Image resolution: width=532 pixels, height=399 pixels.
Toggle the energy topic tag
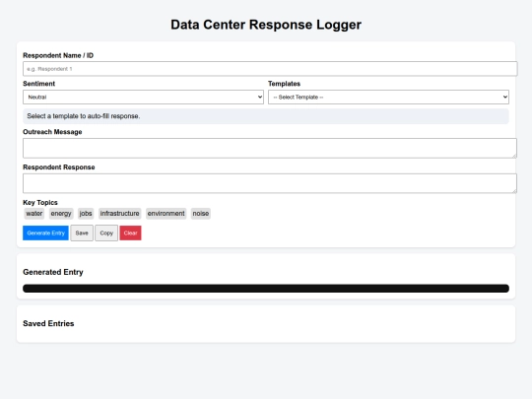(61, 214)
